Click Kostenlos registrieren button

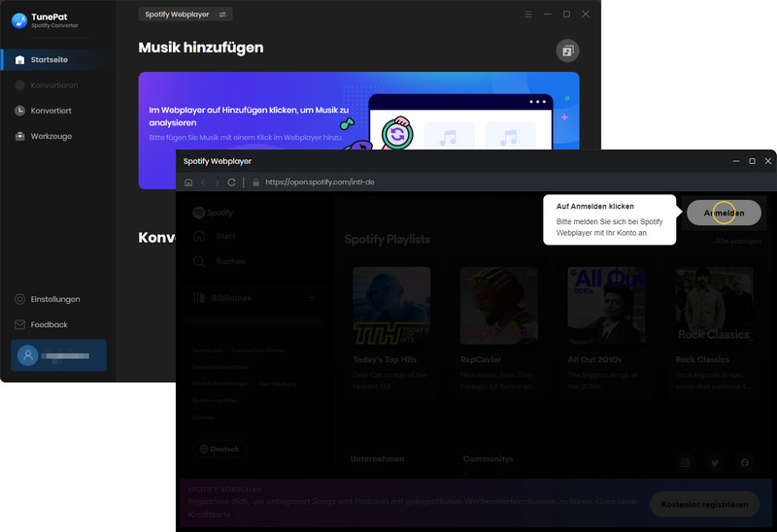click(x=704, y=504)
